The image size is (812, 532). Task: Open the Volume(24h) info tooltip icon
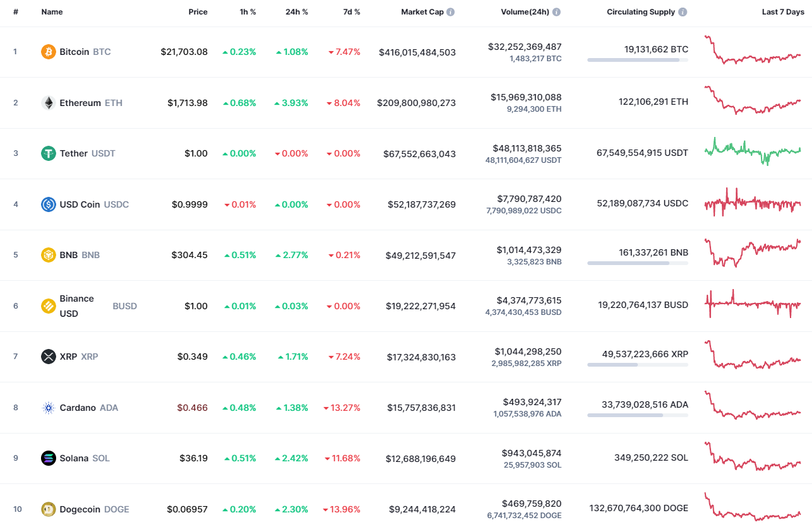pyautogui.click(x=555, y=11)
